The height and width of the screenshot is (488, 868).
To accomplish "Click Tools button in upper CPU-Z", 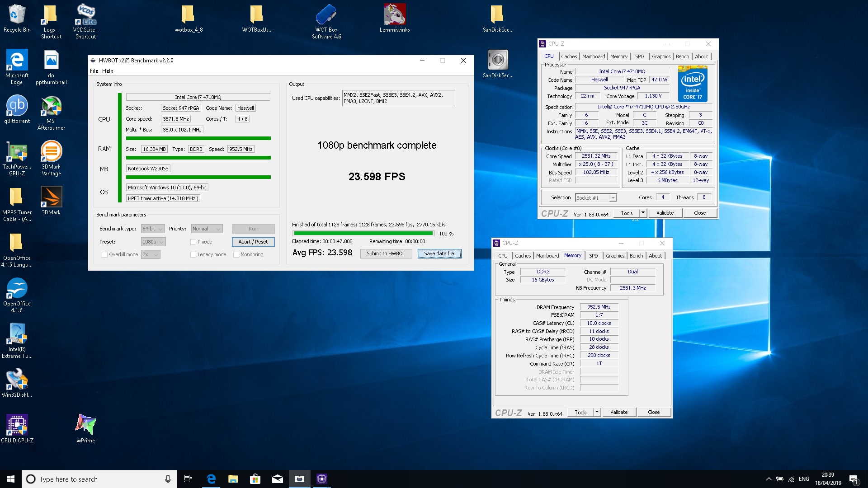I will [627, 213].
